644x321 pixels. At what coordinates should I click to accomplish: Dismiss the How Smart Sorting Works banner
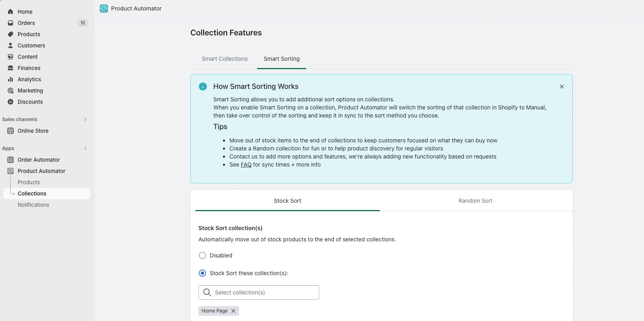pyautogui.click(x=562, y=86)
